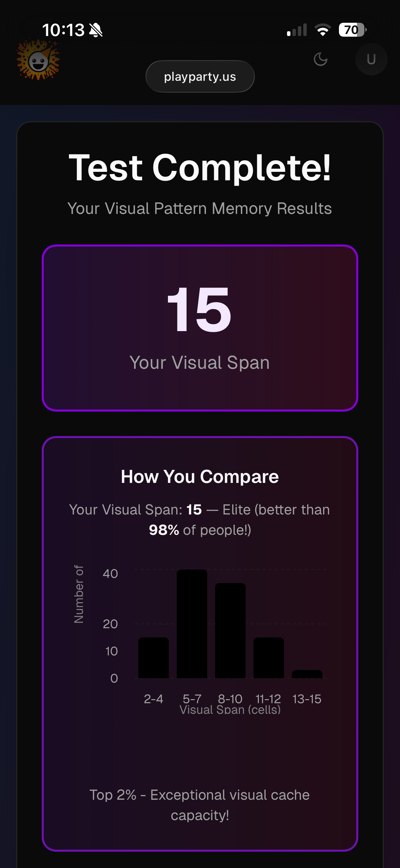Screen dimensions: 400x868
Task: Tap the "Your Visual Span" label
Action: (x=199, y=363)
